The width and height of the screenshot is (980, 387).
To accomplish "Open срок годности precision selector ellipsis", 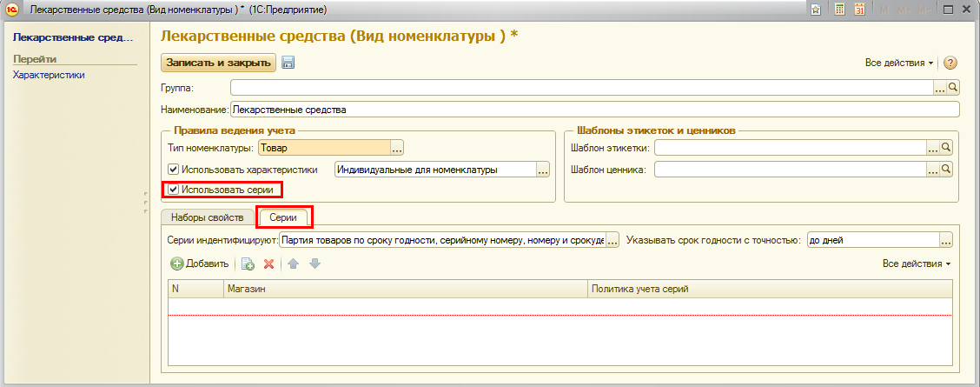I will pyautogui.click(x=946, y=240).
